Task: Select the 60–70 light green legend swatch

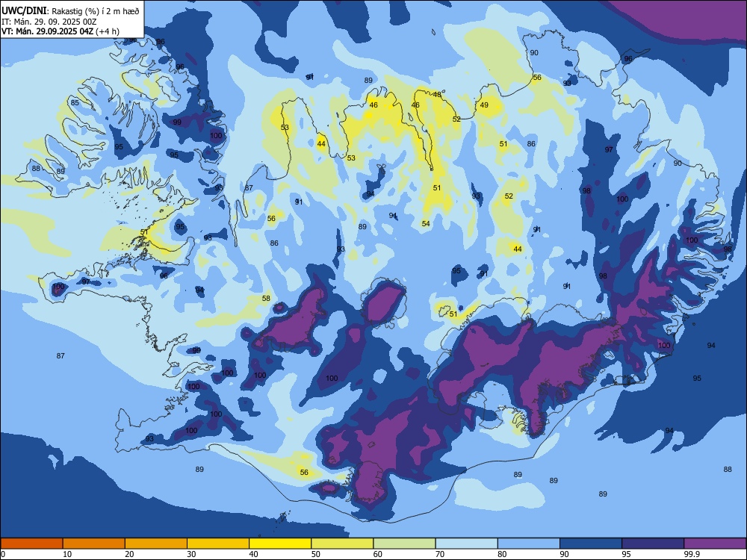Action: coord(404,544)
